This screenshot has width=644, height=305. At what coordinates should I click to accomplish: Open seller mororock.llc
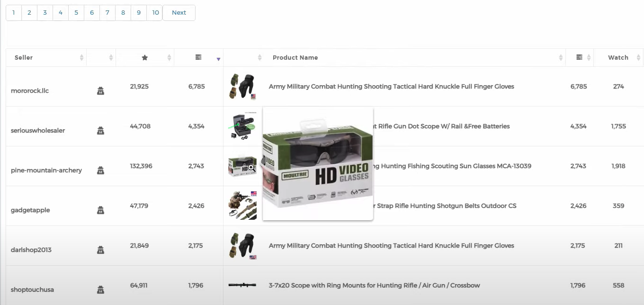(x=30, y=91)
